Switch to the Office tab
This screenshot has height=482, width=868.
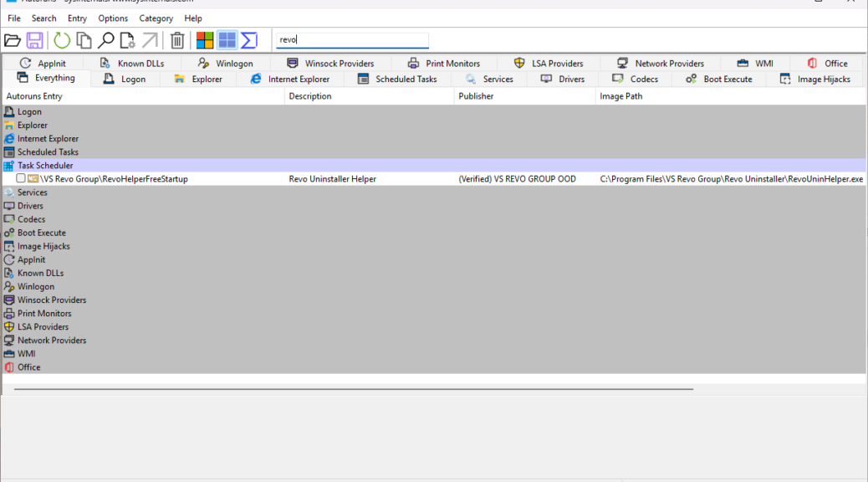tap(828, 63)
